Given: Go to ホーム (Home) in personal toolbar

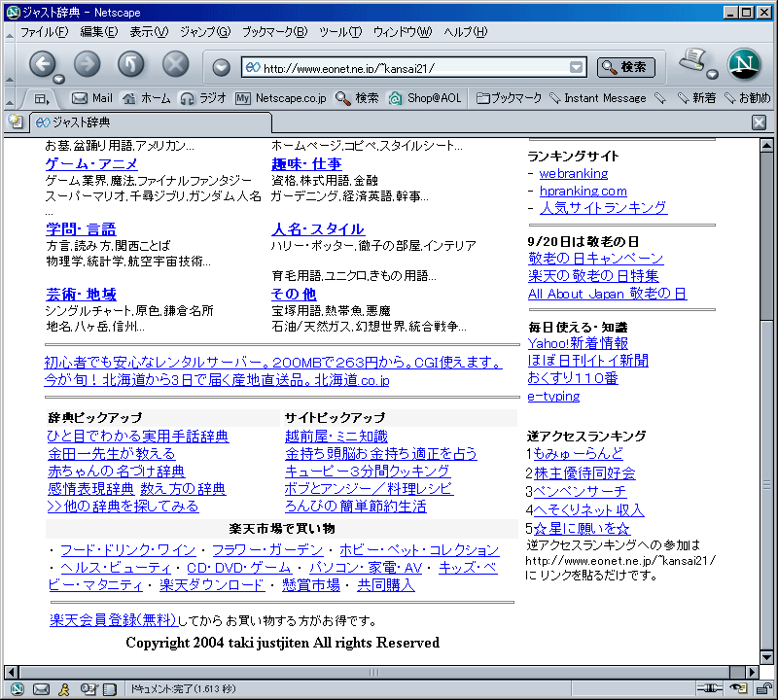Looking at the screenshot, I should tap(147, 98).
